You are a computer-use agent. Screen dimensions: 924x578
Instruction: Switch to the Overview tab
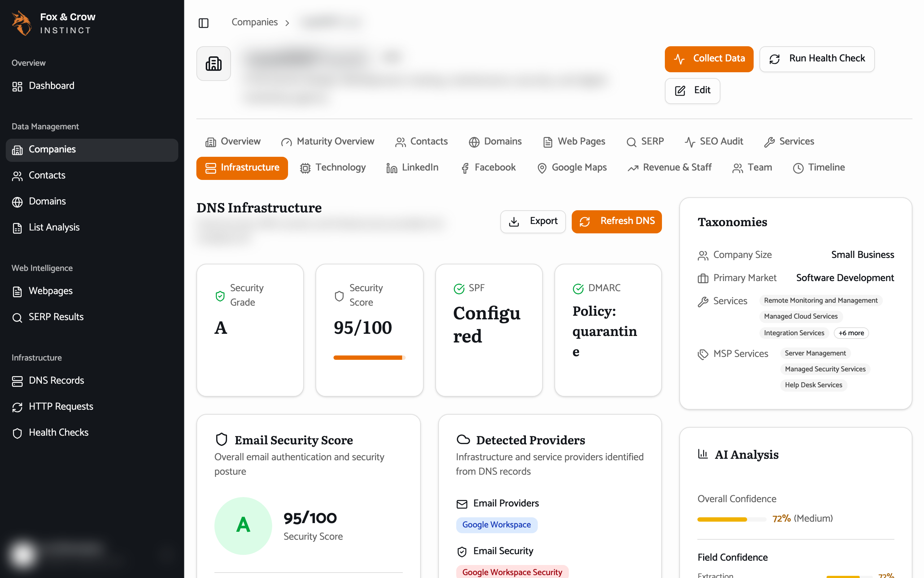pos(233,142)
